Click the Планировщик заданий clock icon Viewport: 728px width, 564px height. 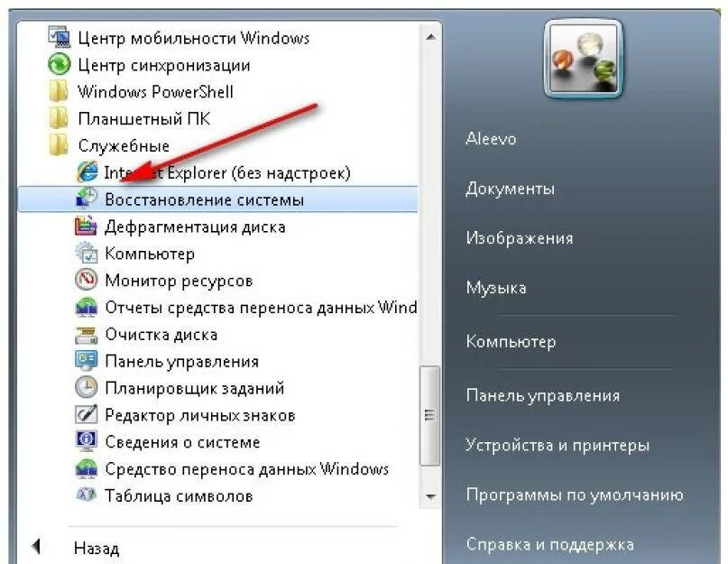tap(87, 387)
